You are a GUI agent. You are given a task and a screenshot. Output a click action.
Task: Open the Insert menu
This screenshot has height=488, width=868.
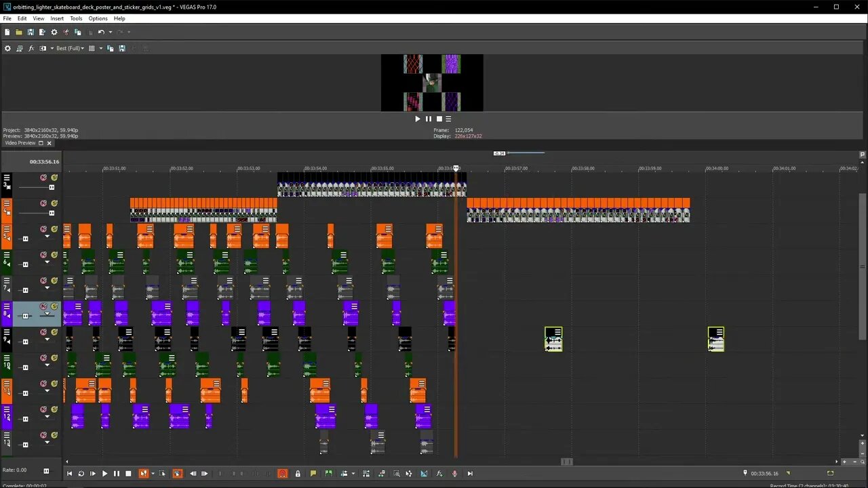pyautogui.click(x=57, y=18)
